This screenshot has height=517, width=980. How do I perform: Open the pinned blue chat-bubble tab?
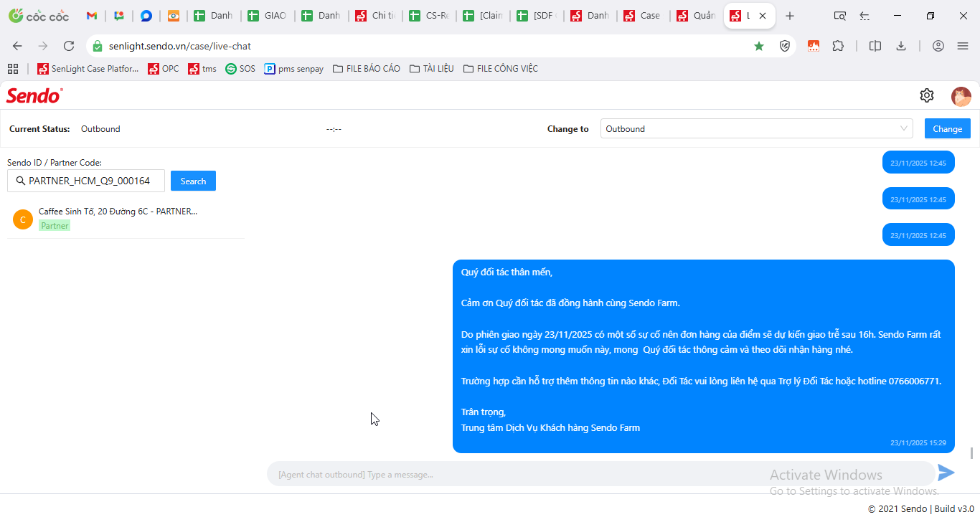[x=146, y=16]
